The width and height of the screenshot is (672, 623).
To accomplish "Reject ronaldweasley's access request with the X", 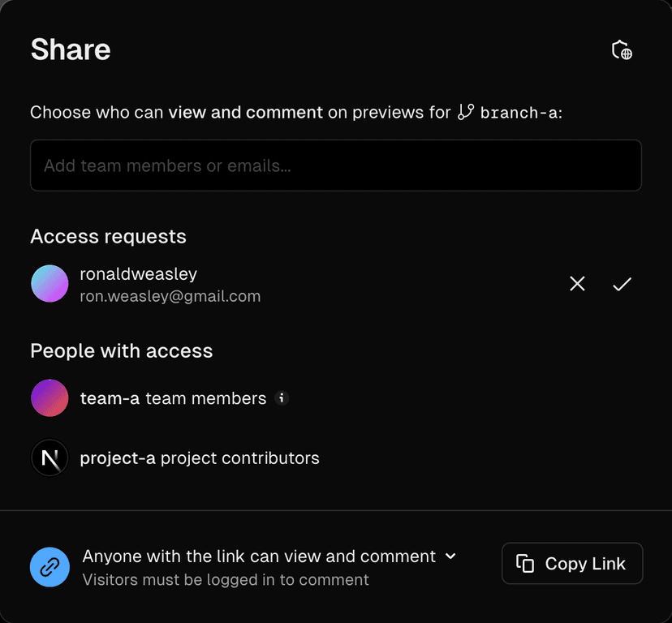I will pos(577,283).
